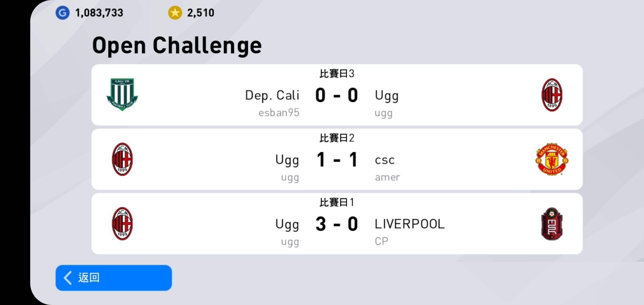
Task: Click AC Milan crest in matchday 1 row
Action: coord(122,224)
